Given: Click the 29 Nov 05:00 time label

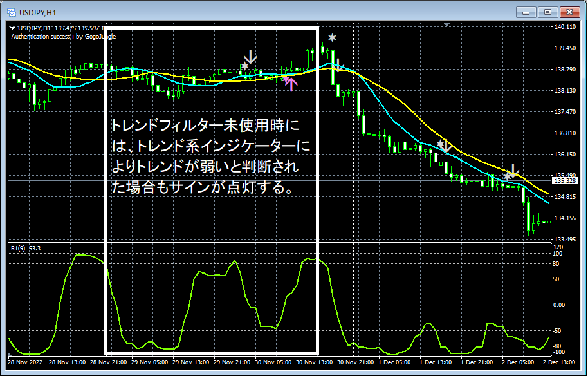Looking at the screenshot, I should click(150, 362).
